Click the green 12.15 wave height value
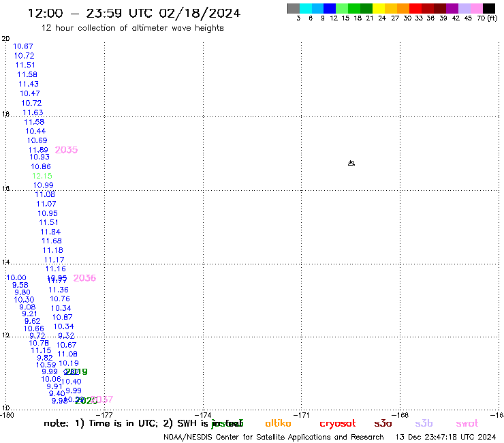The width and height of the screenshot is (504, 443). click(42, 176)
